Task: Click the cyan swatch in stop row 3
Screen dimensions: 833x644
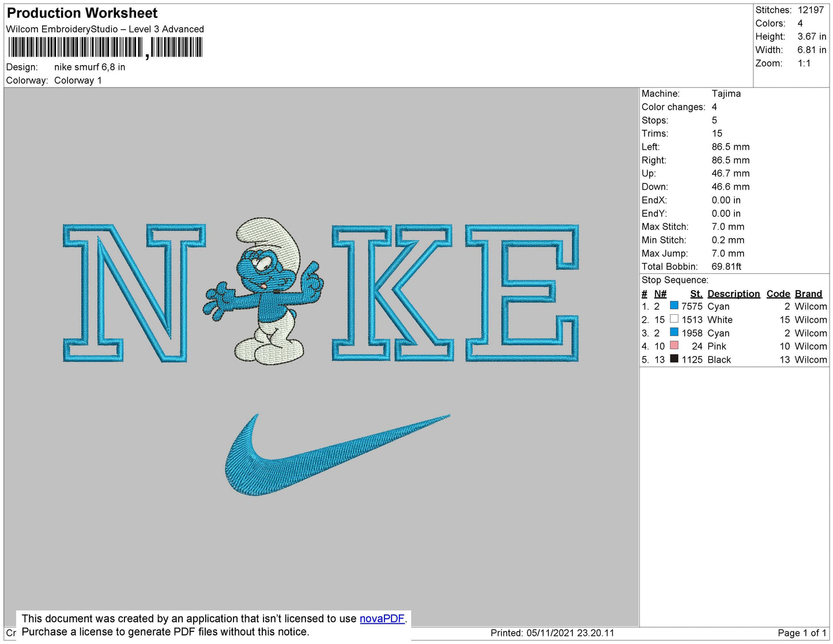Action: click(674, 332)
